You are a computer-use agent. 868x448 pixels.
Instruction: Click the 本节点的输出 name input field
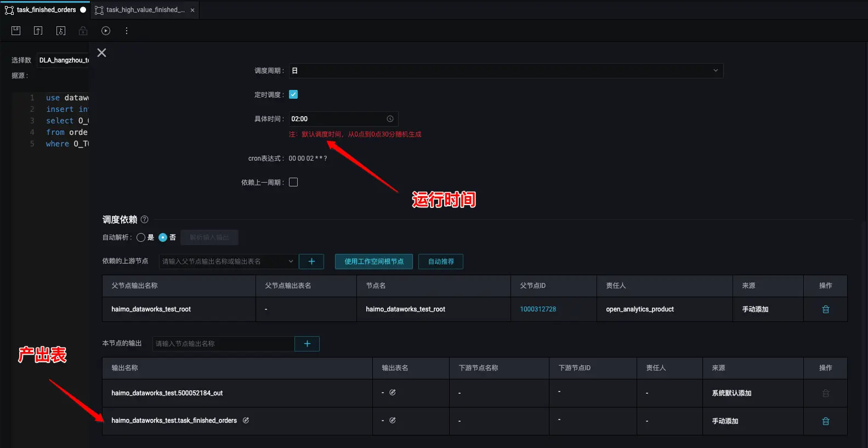pyautogui.click(x=224, y=344)
